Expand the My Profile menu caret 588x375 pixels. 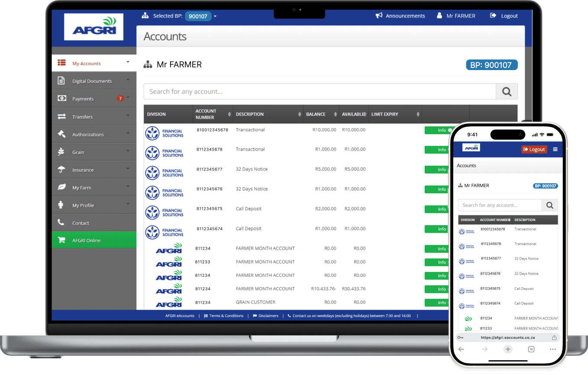click(128, 204)
